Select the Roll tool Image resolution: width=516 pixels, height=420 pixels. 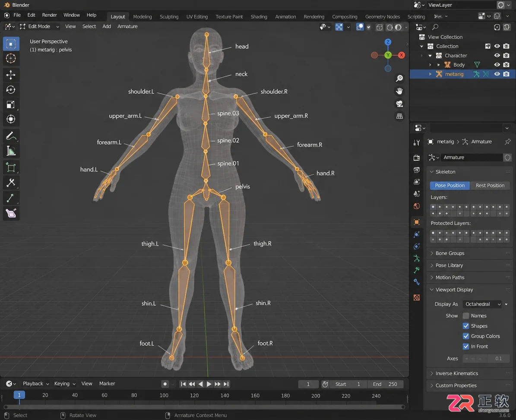[11, 168]
